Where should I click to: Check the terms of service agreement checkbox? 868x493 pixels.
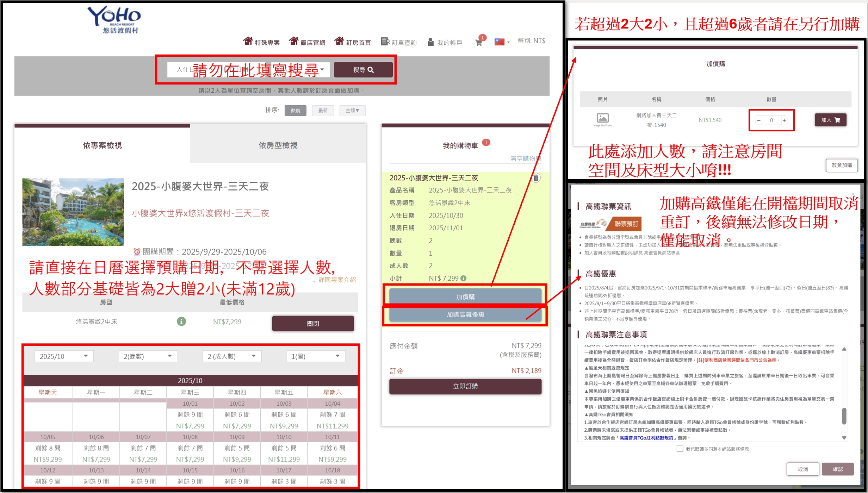click(680, 449)
